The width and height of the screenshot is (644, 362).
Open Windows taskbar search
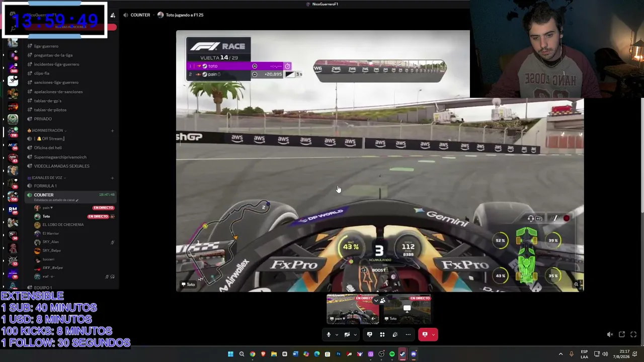pyautogui.click(x=242, y=354)
